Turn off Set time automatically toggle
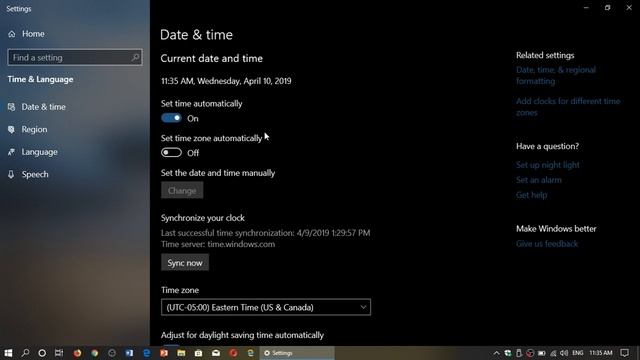The image size is (640, 360). coord(171,118)
